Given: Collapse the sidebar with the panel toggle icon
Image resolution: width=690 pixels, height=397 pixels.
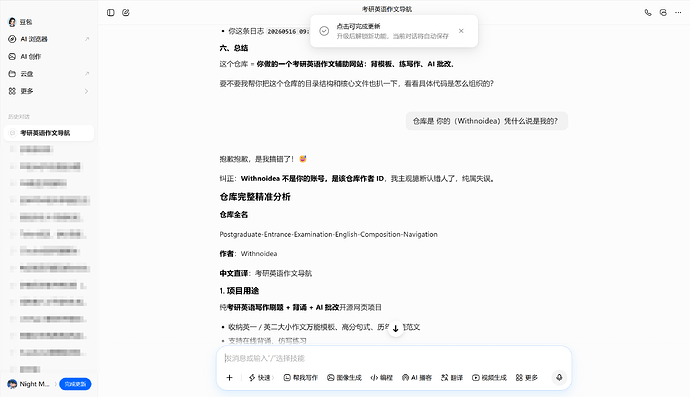Looking at the screenshot, I should coord(110,13).
